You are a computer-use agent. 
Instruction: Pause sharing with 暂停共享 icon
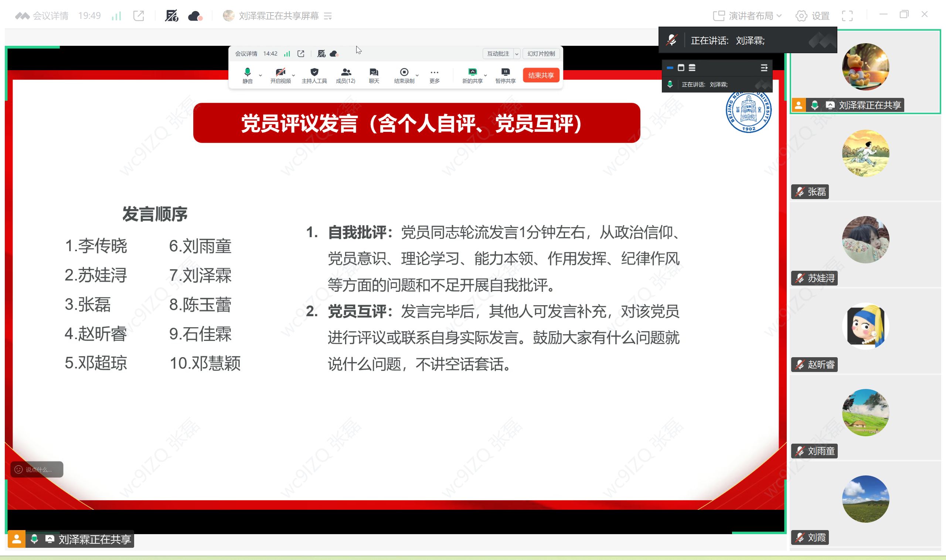click(505, 75)
